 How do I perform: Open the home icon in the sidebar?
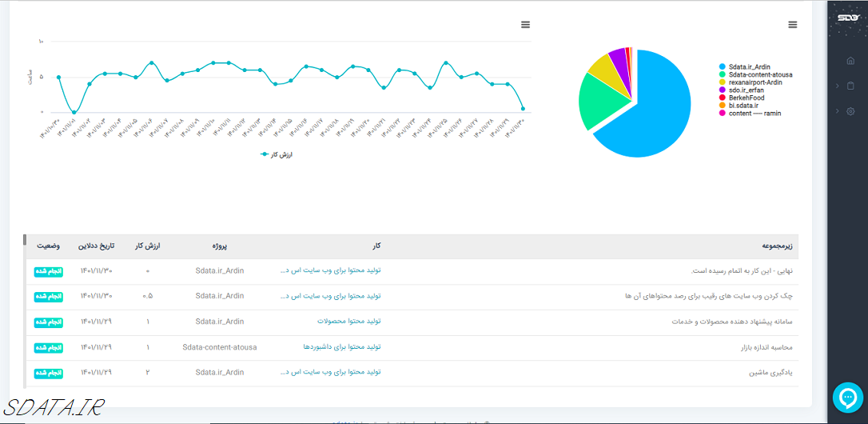click(850, 61)
